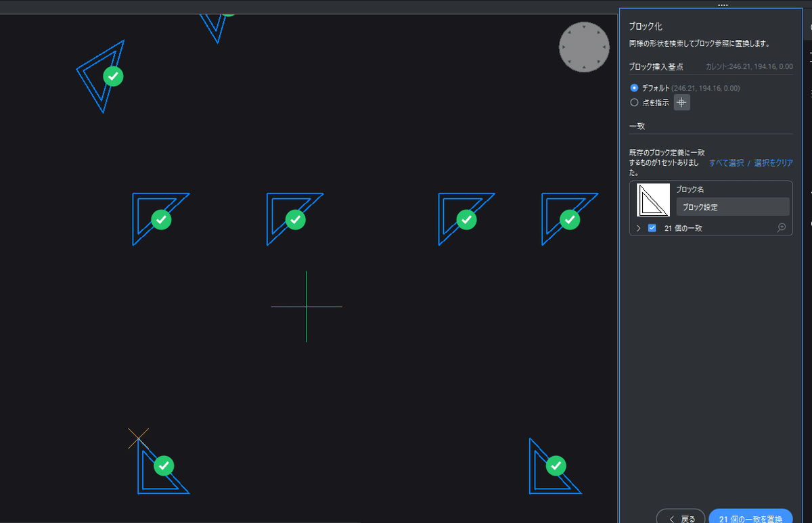Screen dimensions: 812x523
Task: Click the 選択をクリア link
Action: (773, 163)
